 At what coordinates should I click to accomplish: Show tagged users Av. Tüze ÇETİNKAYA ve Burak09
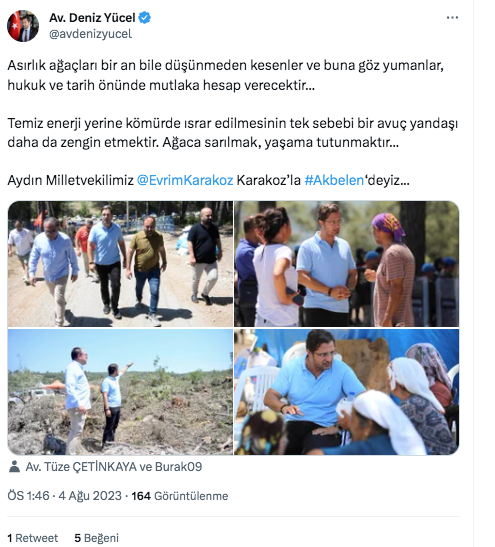pyautogui.click(x=114, y=467)
